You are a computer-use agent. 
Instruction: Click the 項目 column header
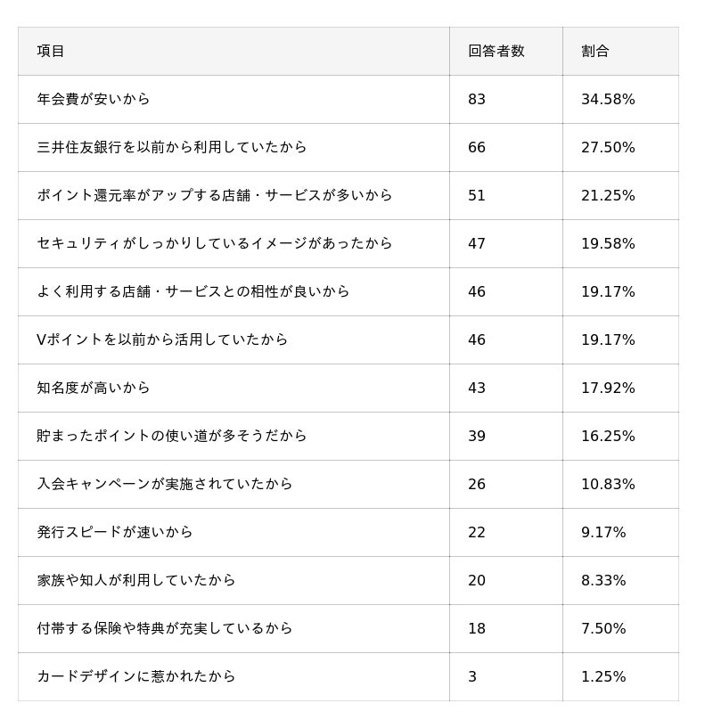pyautogui.click(x=51, y=52)
